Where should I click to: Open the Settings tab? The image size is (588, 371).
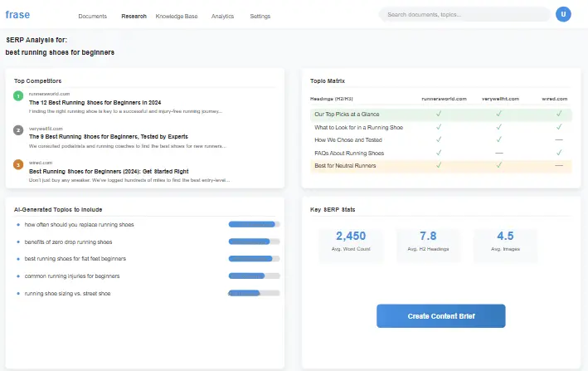click(x=260, y=16)
